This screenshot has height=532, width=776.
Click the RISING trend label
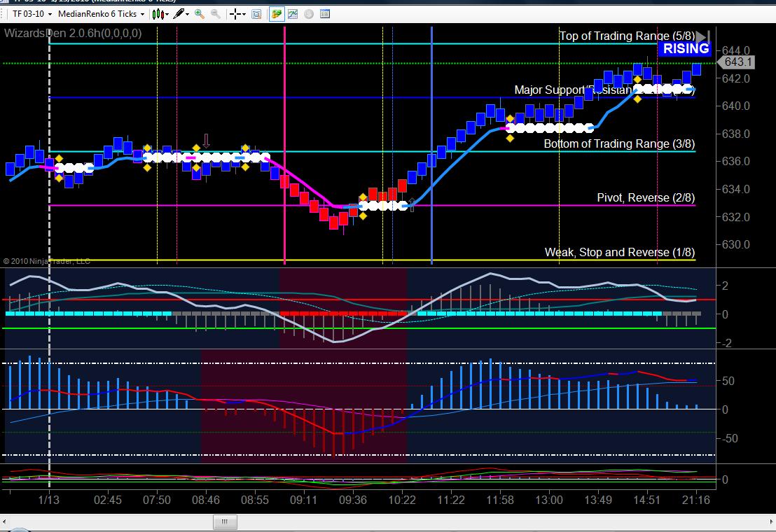point(686,48)
